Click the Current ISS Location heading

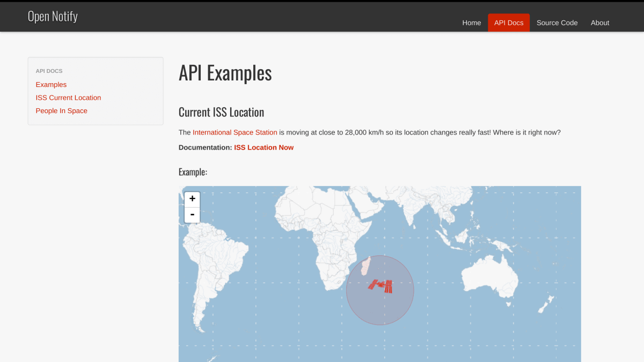click(221, 112)
